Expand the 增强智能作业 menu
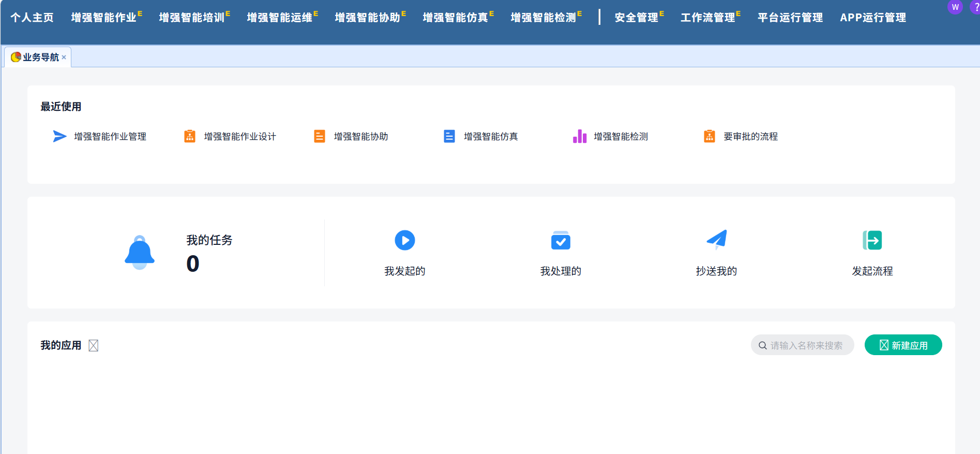980x454 pixels. coord(104,18)
